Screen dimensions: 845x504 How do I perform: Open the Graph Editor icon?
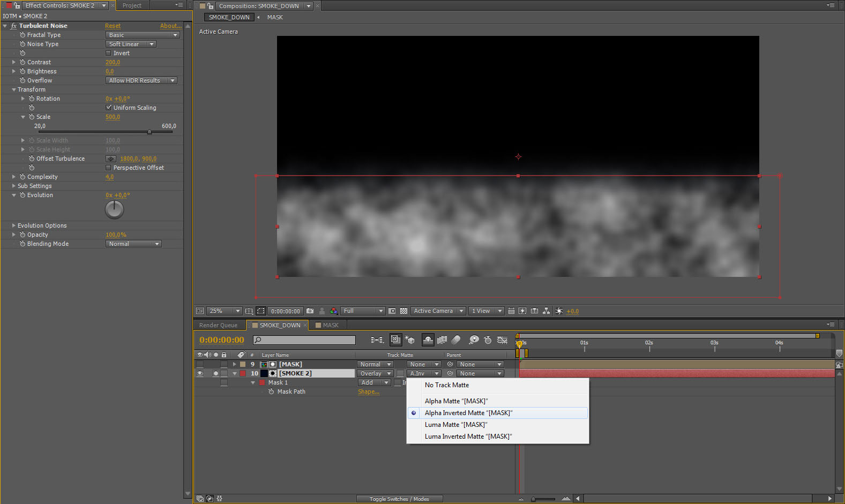(x=502, y=340)
